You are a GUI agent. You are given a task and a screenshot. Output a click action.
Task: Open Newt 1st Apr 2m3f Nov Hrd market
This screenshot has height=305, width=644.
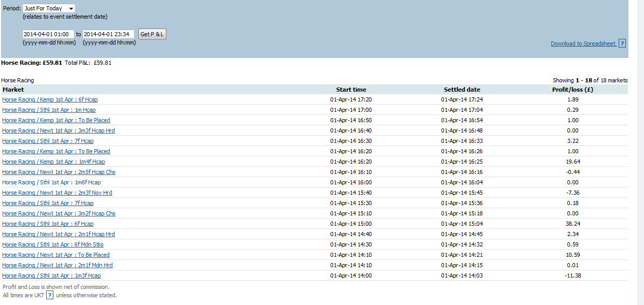(x=57, y=193)
